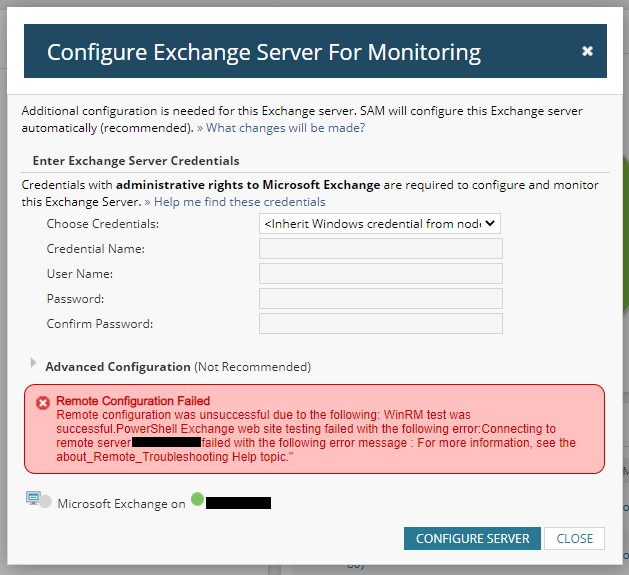Open the Choose Credentials dropdown

(380, 224)
